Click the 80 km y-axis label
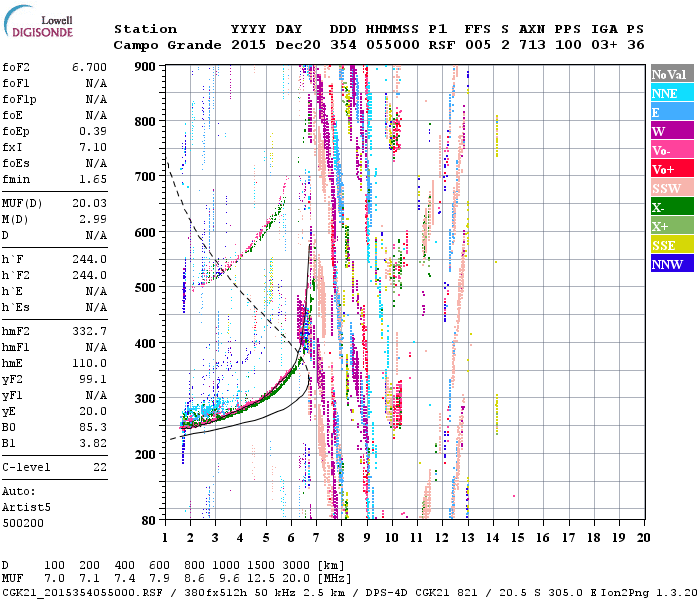This screenshot has height=600, width=700. (148, 521)
